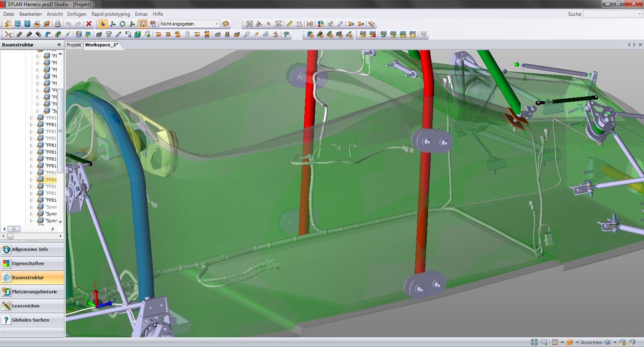This screenshot has height=347, width=644.
Task: Click the zoom-to-window icon in status bar
Action: click(544, 342)
